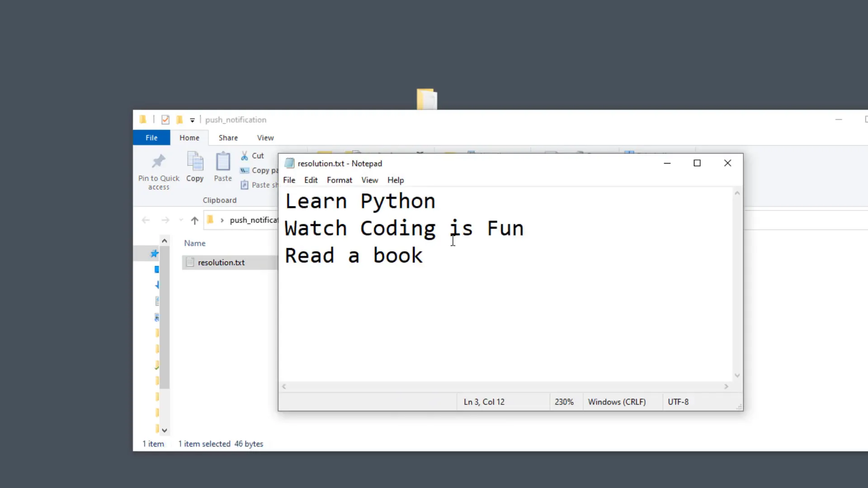Click the breadcrumb chevron before push_notification
This screenshot has height=488, width=868.
[x=222, y=221]
